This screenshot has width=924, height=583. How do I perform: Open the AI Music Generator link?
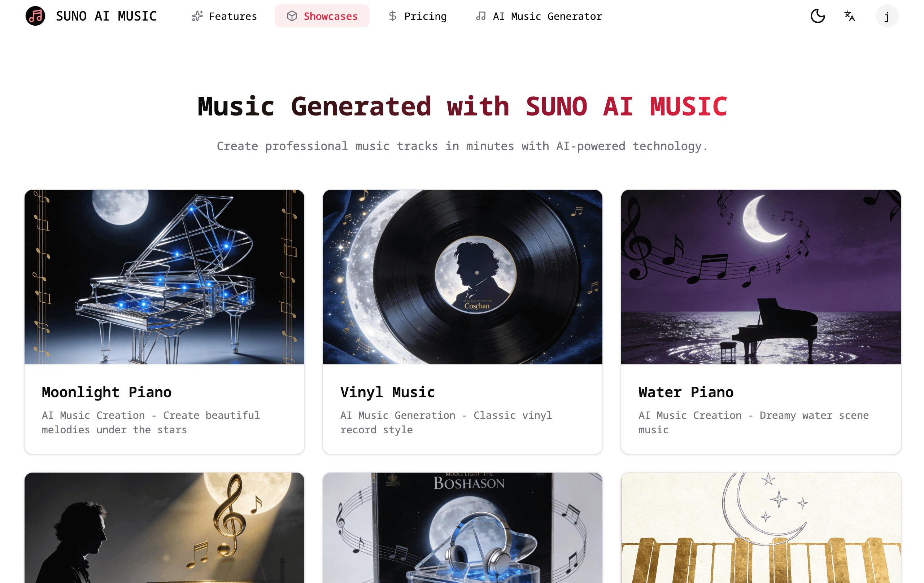tap(539, 16)
